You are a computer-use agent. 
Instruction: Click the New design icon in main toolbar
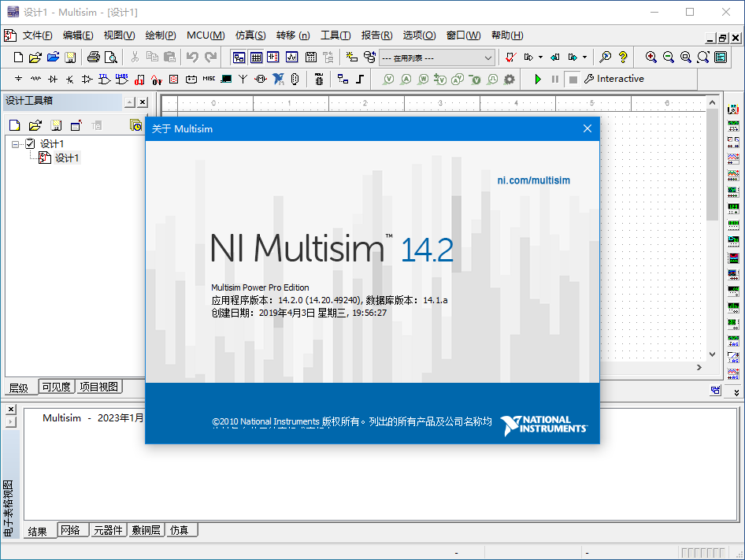[18, 57]
